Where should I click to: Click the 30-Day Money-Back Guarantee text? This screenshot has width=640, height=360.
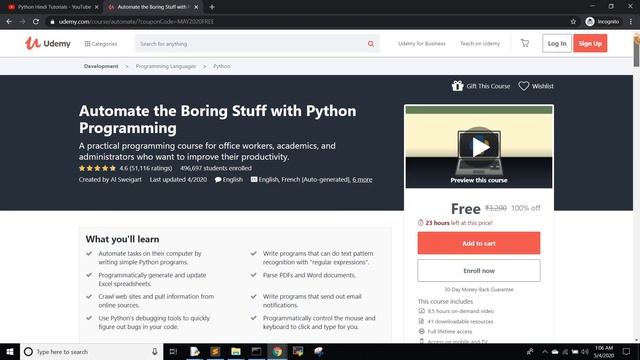click(479, 289)
